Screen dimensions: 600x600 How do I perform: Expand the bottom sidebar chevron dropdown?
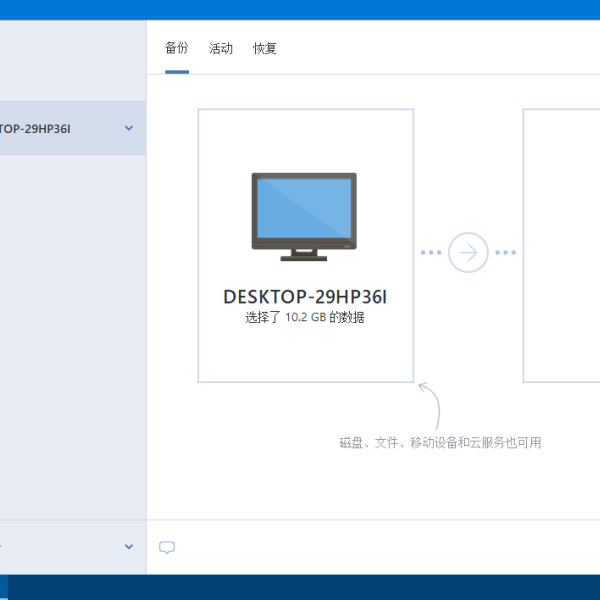(129, 547)
